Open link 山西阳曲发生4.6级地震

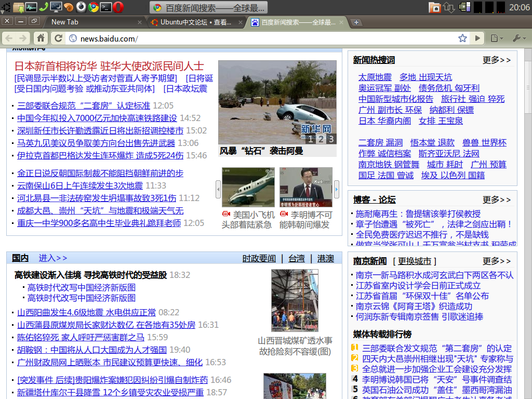coord(86,312)
